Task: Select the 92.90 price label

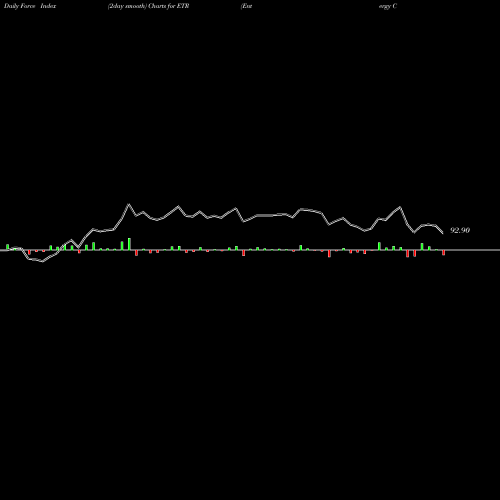Action: pyautogui.click(x=460, y=230)
